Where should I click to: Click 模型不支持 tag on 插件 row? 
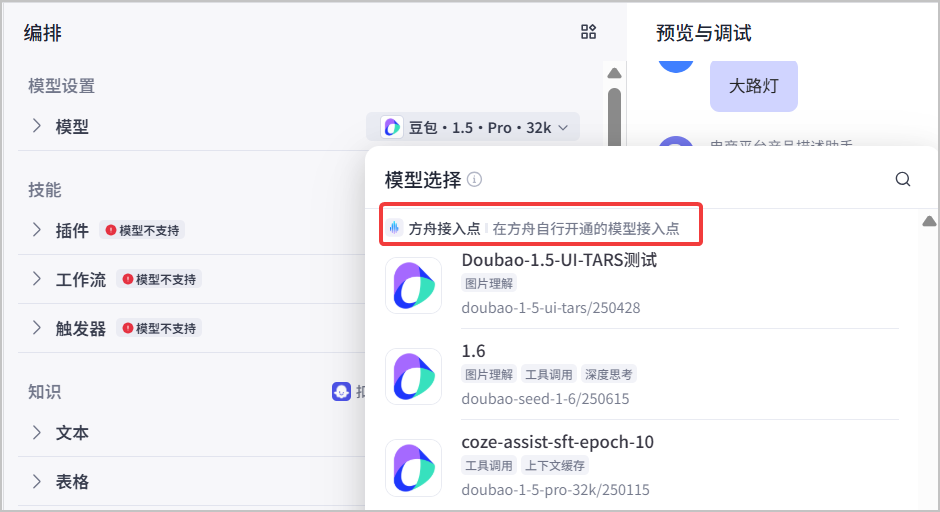point(142,230)
